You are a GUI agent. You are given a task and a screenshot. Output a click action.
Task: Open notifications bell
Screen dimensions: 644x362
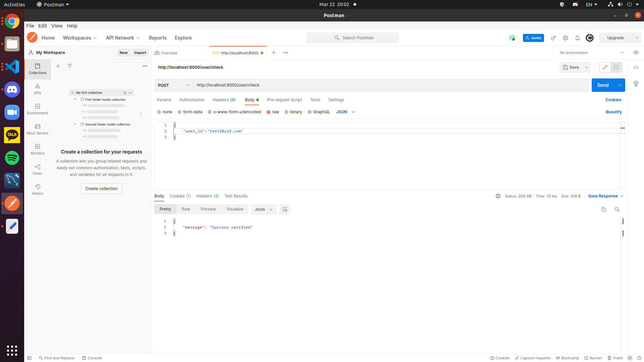point(578,38)
